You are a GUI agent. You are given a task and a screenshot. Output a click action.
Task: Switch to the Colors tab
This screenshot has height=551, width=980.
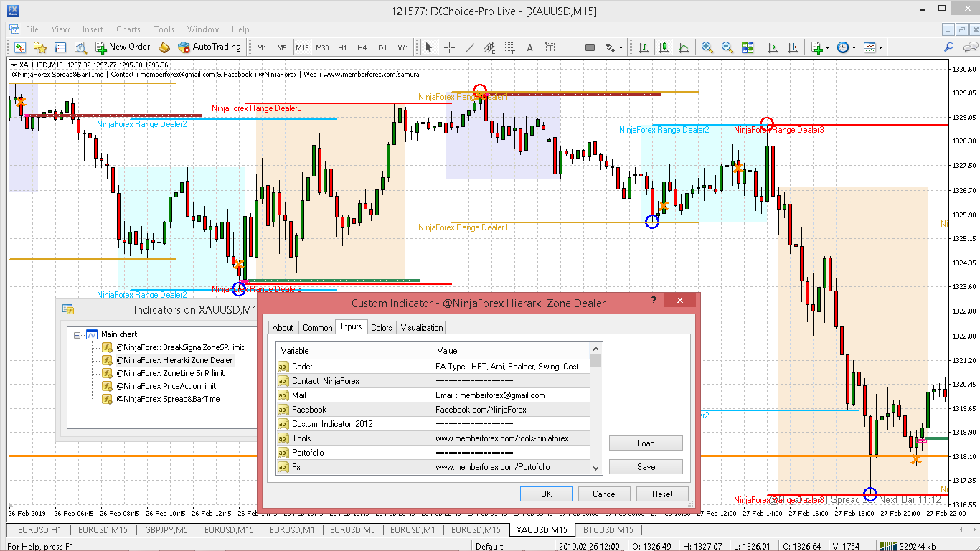(381, 328)
